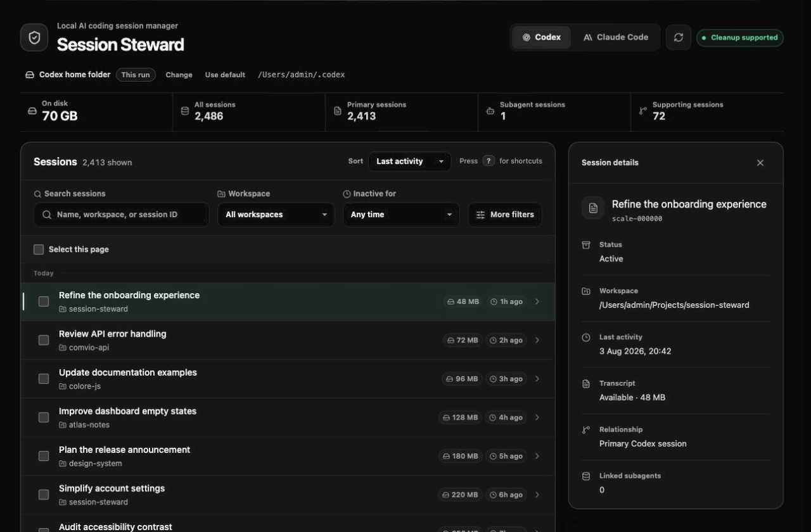811x532 pixels.
Task: Switch to the Codex tab
Action: click(x=542, y=37)
